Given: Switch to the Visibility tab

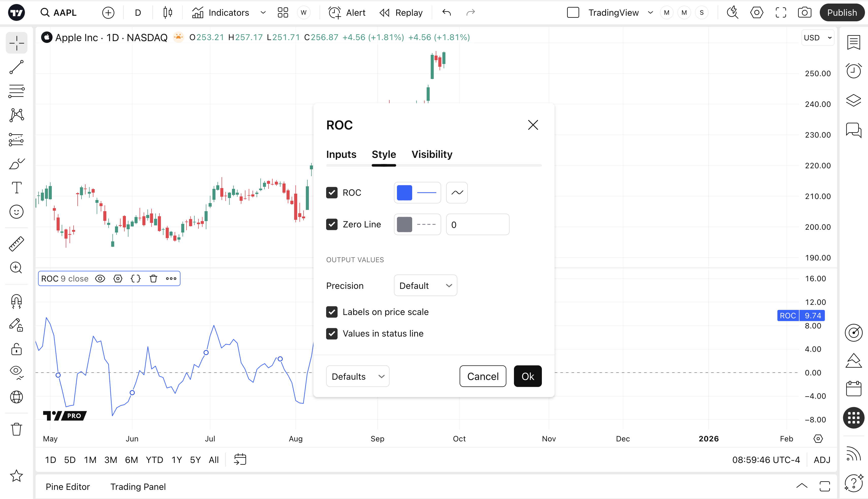Looking at the screenshot, I should click(x=432, y=154).
